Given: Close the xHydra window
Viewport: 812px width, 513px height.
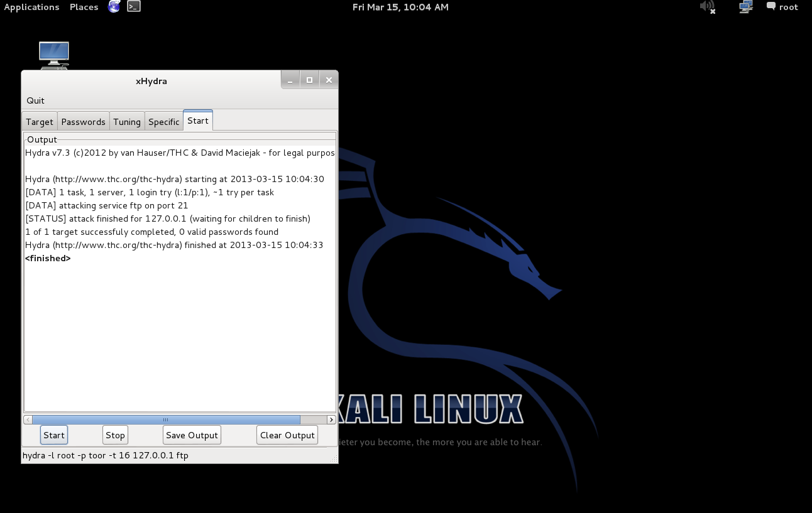Looking at the screenshot, I should click(329, 80).
